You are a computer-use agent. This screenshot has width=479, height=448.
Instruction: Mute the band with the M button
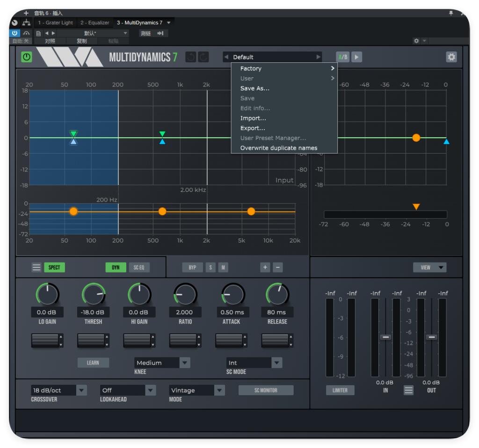[x=223, y=267]
